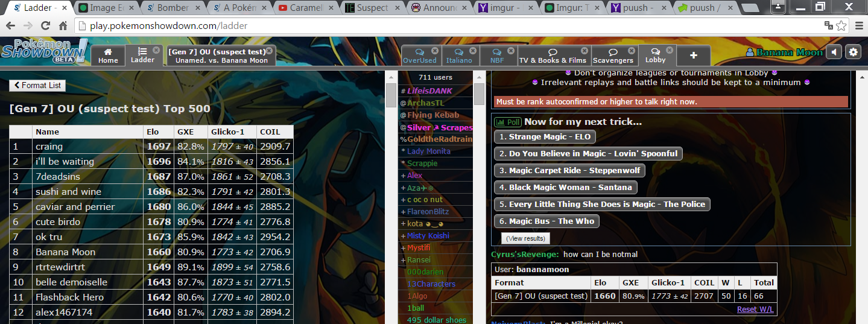Viewport: 868px width, 324px height.
Task: Close the Gen 7 OU battle tab
Action: pos(269,50)
